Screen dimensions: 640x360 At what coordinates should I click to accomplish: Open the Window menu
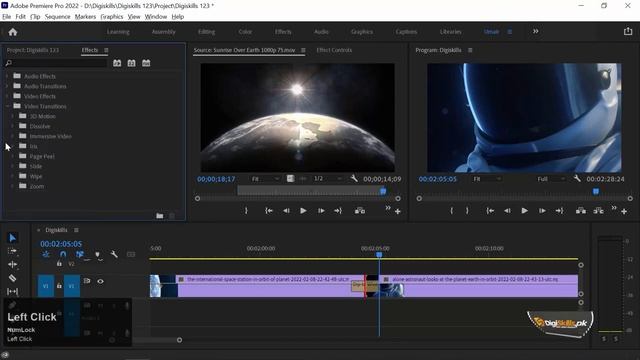coord(156,17)
